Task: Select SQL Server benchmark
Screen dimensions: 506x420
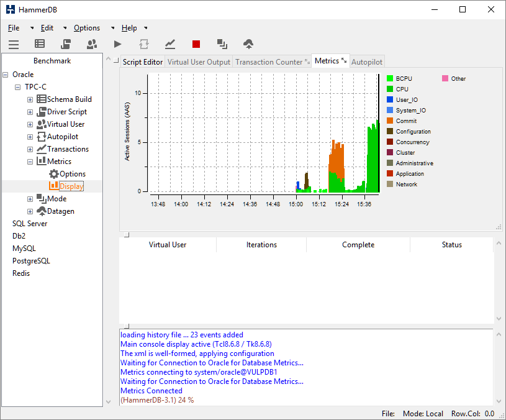Action: click(30, 224)
